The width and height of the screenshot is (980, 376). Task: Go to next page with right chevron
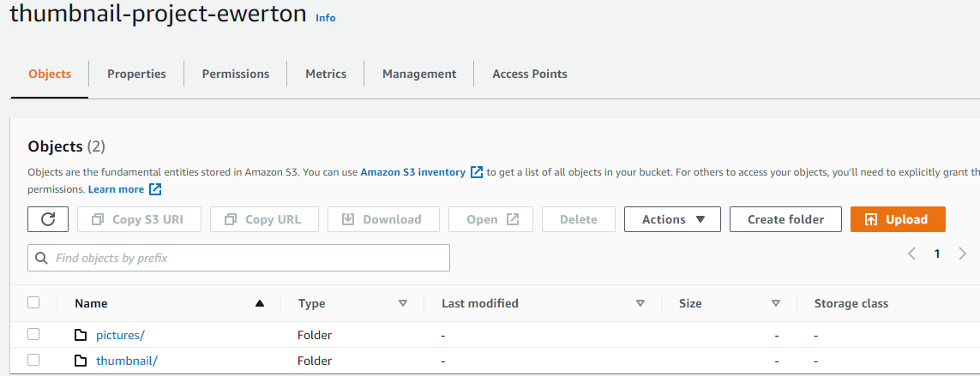tap(962, 254)
